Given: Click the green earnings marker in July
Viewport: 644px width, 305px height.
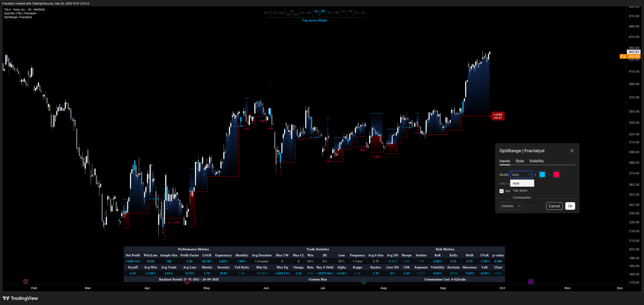Looking at the screenshot, I should point(364,282).
